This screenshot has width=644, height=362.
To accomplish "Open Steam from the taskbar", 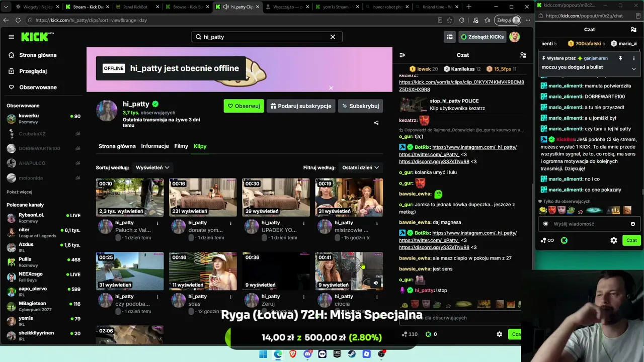I will click(352, 354).
